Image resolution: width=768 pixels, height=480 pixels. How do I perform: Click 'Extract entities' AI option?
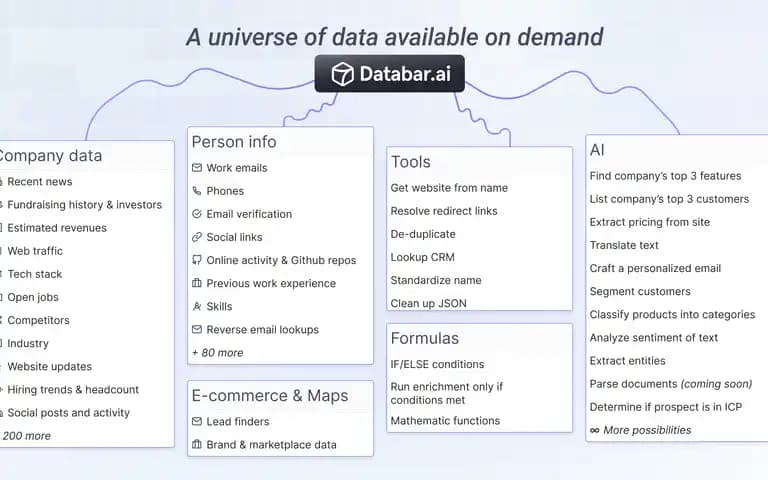(627, 361)
